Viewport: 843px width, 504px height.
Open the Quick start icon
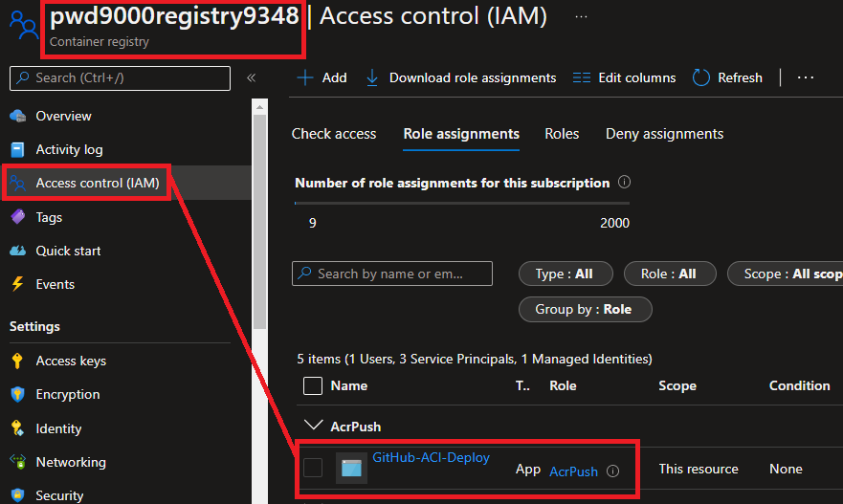pos(18,251)
